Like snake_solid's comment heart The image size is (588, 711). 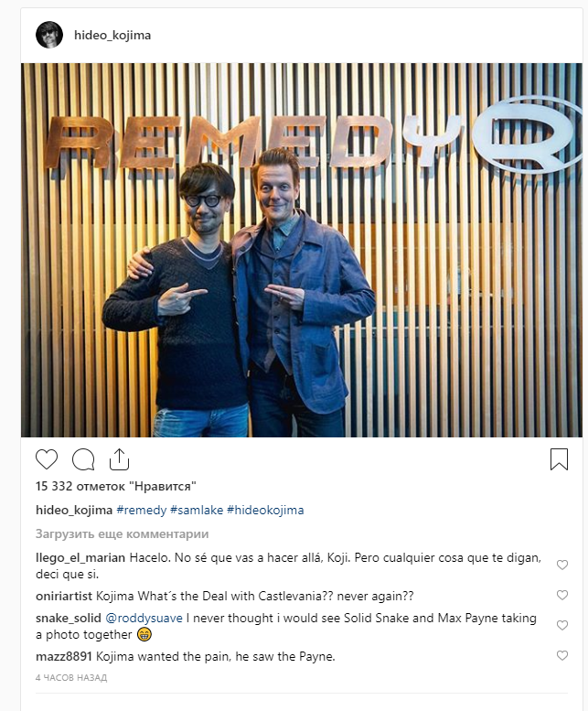pyautogui.click(x=562, y=625)
